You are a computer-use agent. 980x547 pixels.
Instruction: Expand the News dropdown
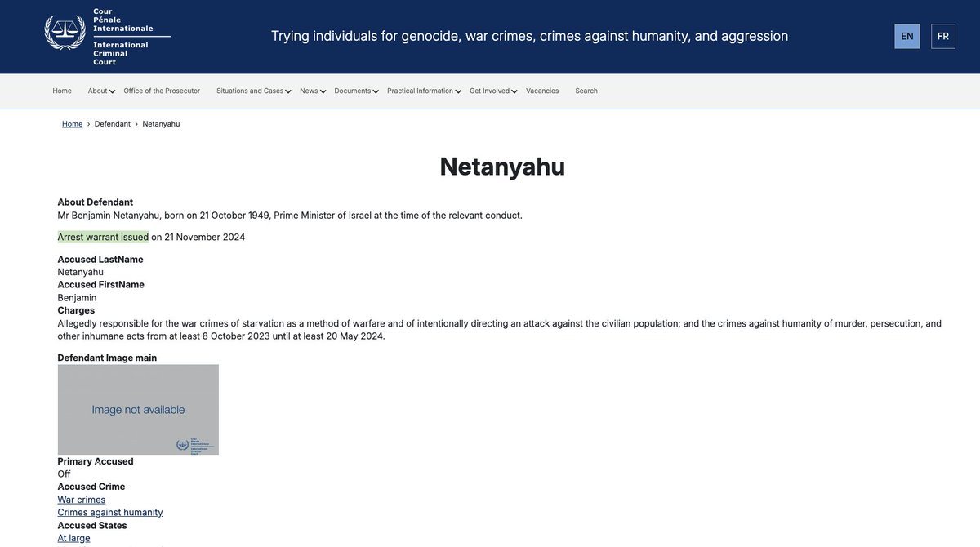(313, 91)
